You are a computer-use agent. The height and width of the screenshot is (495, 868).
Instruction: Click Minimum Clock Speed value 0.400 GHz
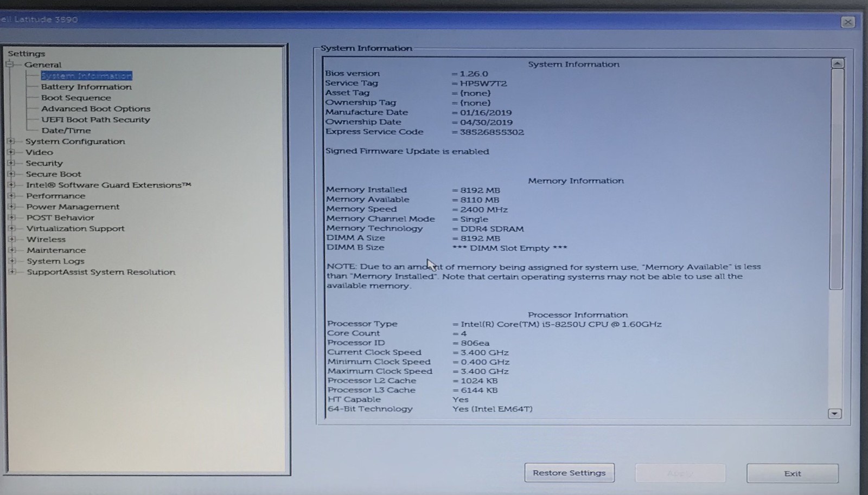tap(485, 362)
